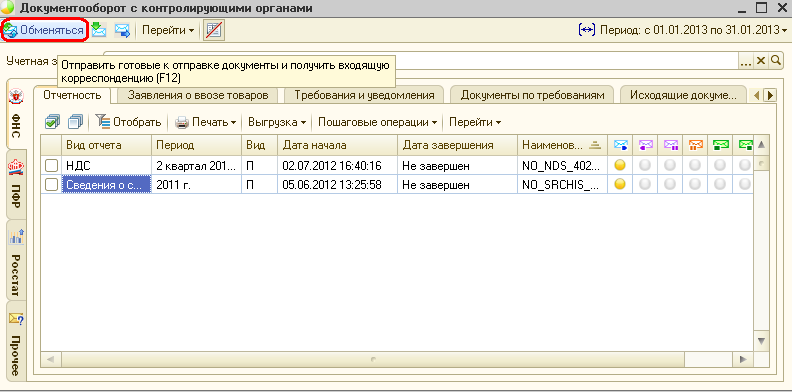Click the blue-arrow send mail icon

(x=122, y=30)
